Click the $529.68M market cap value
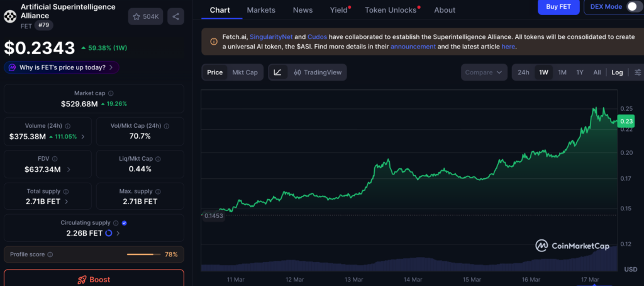Image resolution: width=644 pixels, height=286 pixels. coord(79,104)
